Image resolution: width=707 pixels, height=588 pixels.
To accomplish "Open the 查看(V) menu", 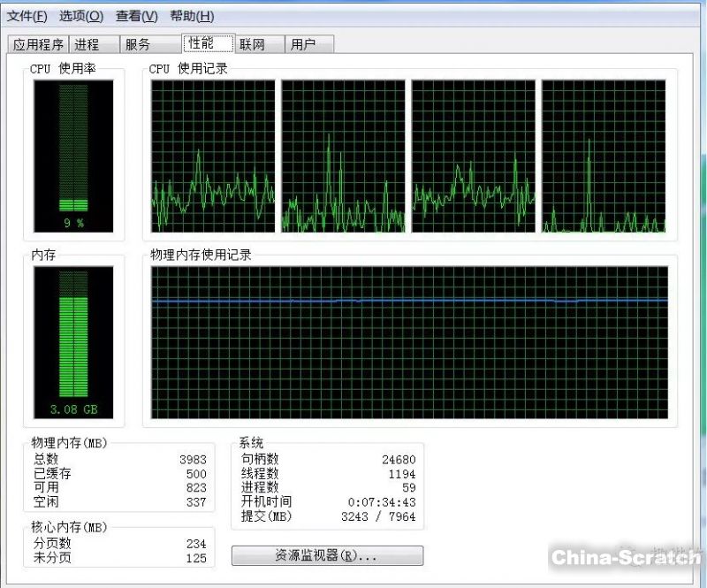I will (x=136, y=16).
